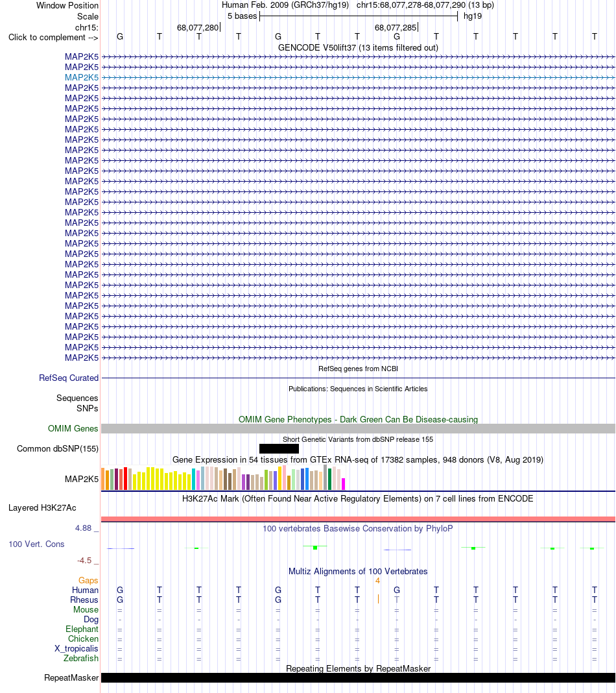Image resolution: width=616 pixels, height=693 pixels.
Task: Click the 'chr15:68,077,278-68,077,290 (13 bp)' position text
Action: point(425,5)
